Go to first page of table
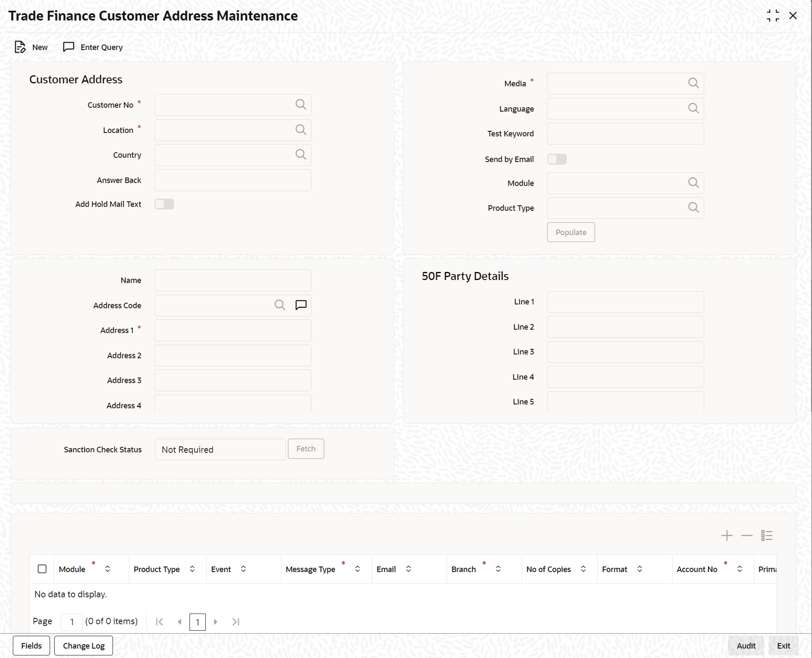 (160, 622)
